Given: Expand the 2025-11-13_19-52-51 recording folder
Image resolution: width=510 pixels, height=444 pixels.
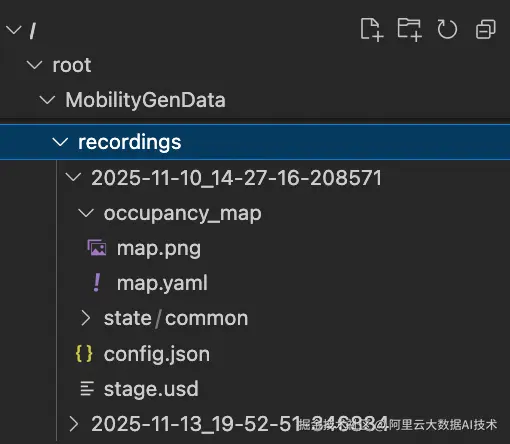Looking at the screenshot, I should click(x=73, y=424).
